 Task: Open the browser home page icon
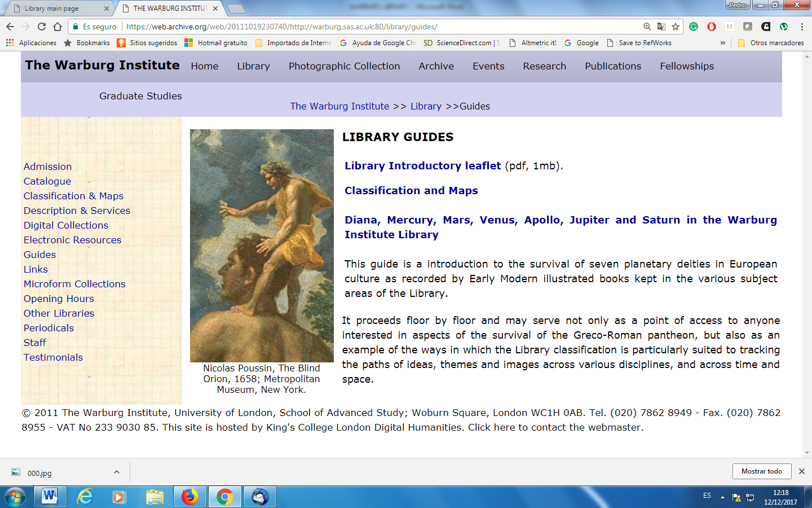coord(57,27)
